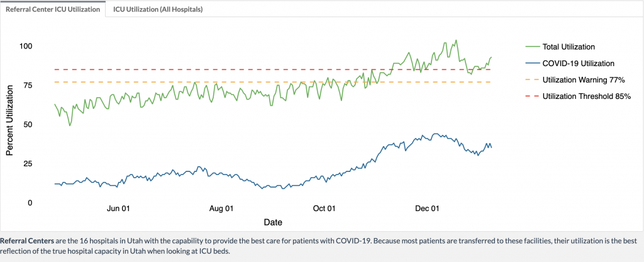Click the red dashed sample in legend
The image size is (644, 262).
[x=533, y=96]
